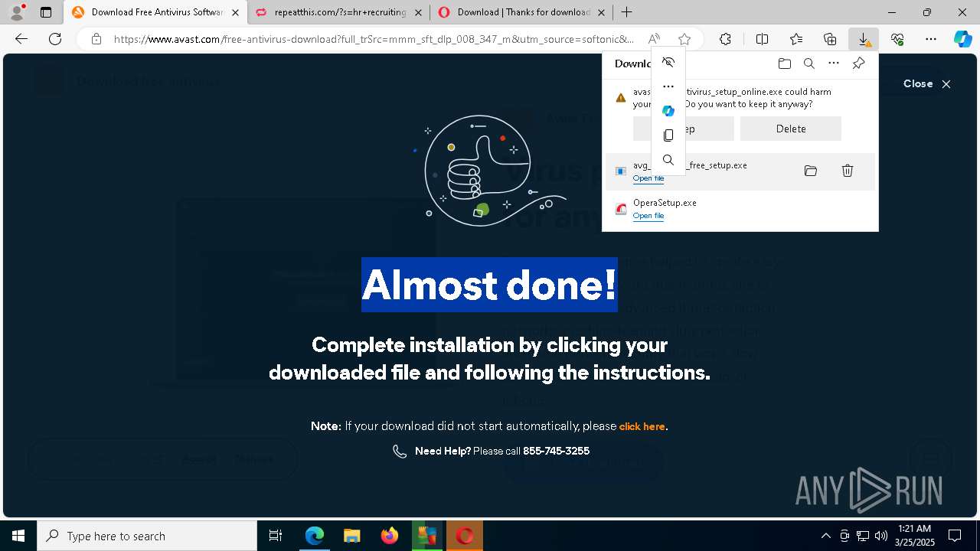Open the clock and calendar flyout
This screenshot has height=551, width=980.
914,536
